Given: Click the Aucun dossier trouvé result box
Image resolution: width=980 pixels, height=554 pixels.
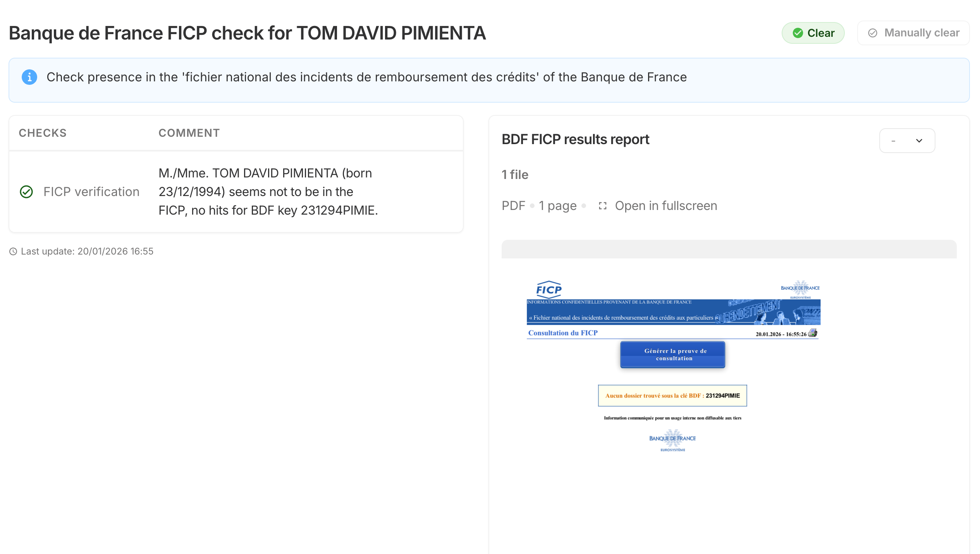Looking at the screenshot, I should point(672,396).
